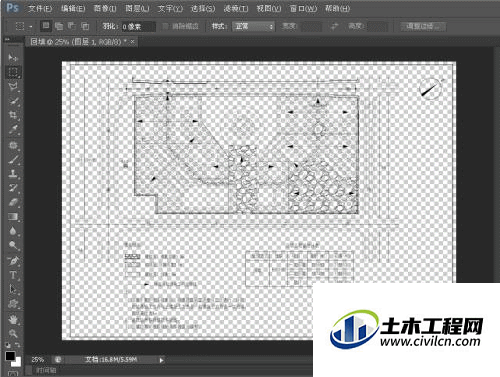
Task: Select the Zoom tool in toolbox
Action: [13, 333]
